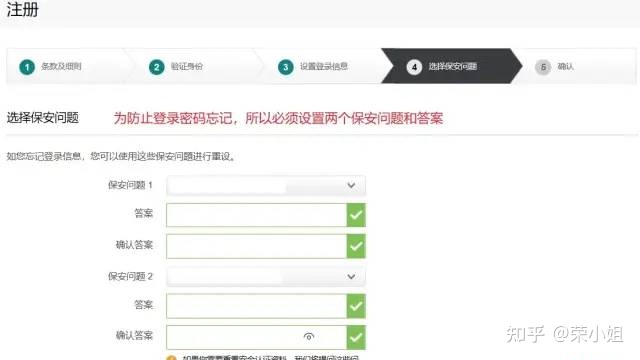Click green checkmark beside first 答案 field
This screenshot has height=360, width=640.
[x=356, y=215]
